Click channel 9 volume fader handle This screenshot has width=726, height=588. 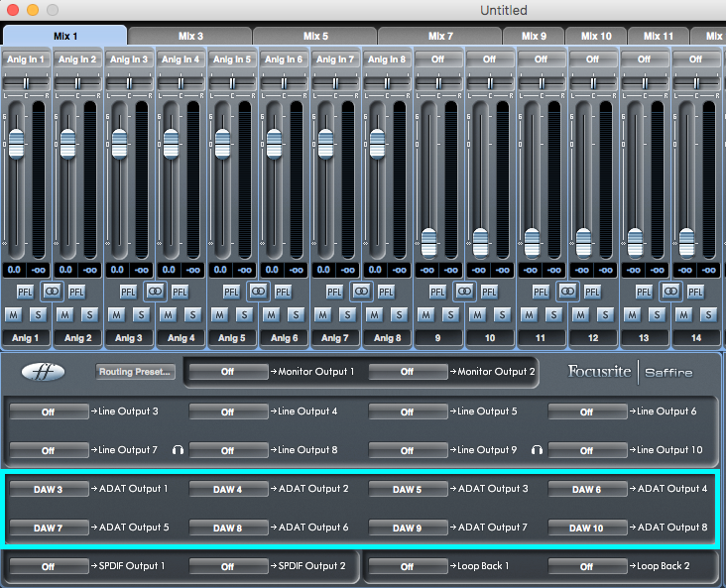point(429,243)
